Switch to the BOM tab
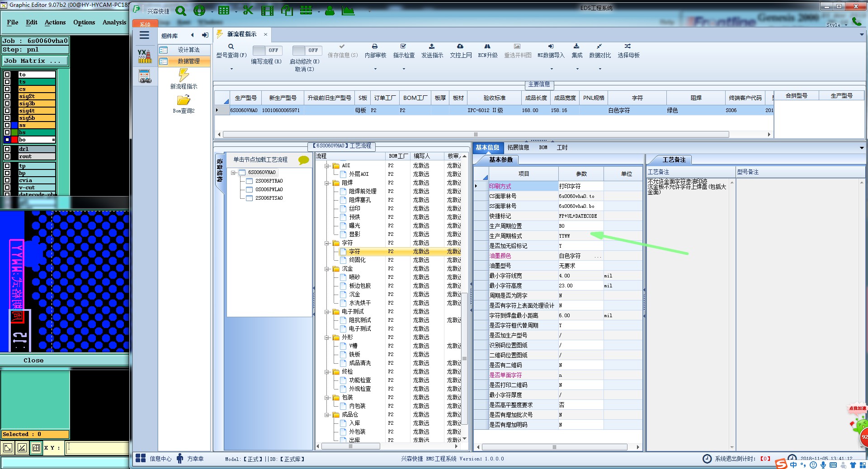868x469 pixels. coord(543,147)
